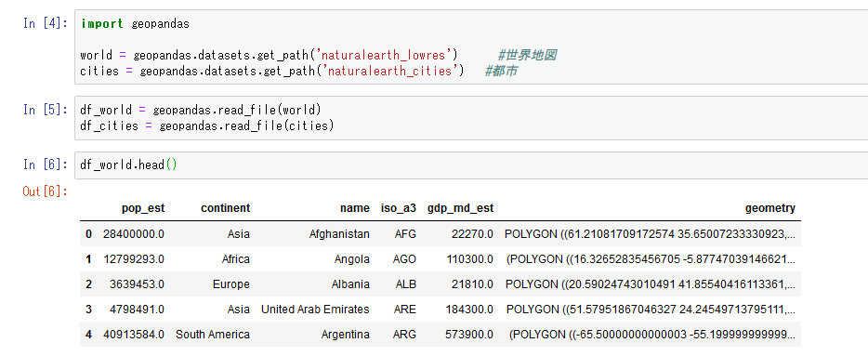
Task: Click the In [4] import geopandas code cell
Action: 471,47
